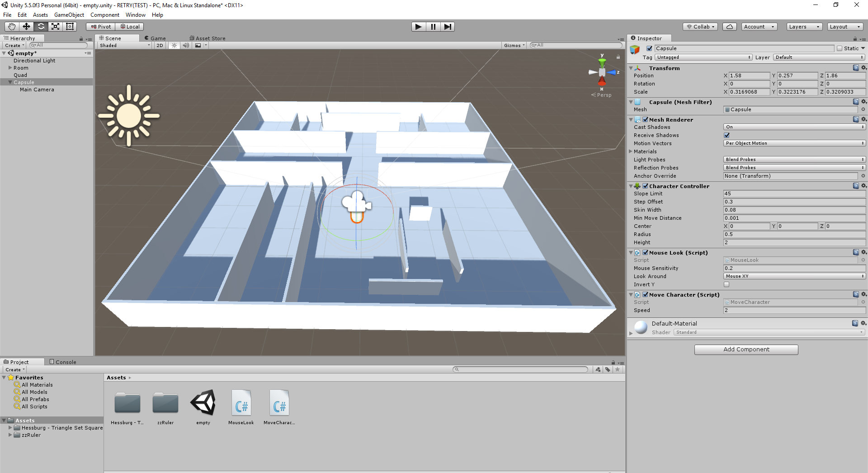Image resolution: width=868 pixels, height=473 pixels.
Task: Switch to the Console tab
Action: pyautogui.click(x=63, y=362)
